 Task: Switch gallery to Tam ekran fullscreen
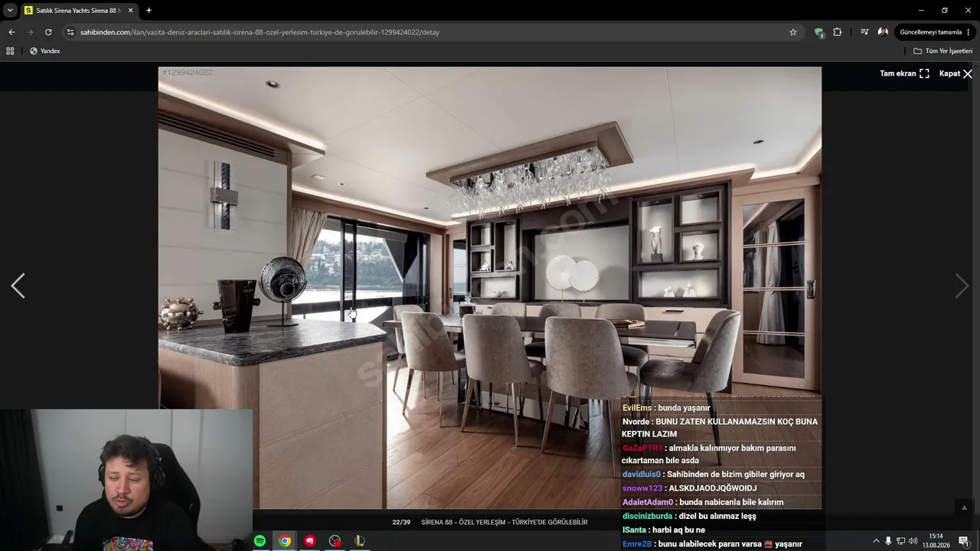tap(904, 73)
